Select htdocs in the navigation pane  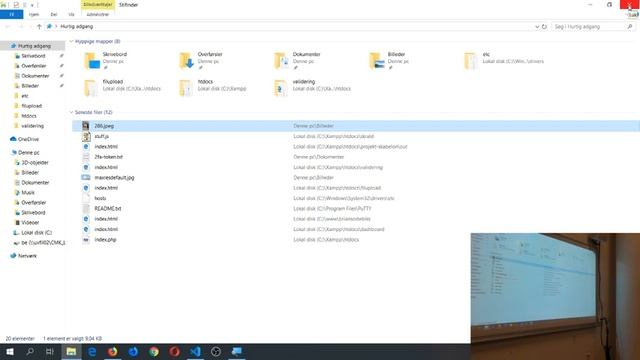29,116
